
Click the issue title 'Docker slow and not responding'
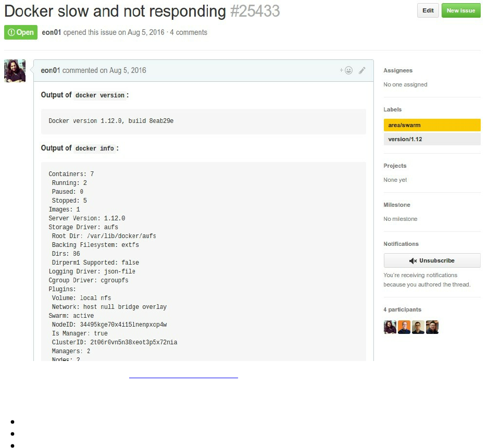[x=115, y=11]
